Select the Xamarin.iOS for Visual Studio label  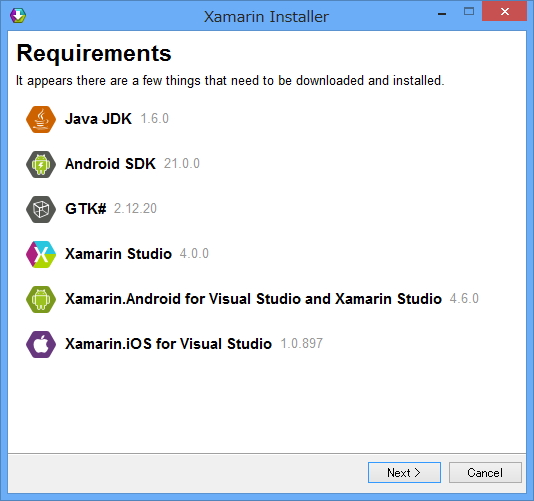pos(168,344)
